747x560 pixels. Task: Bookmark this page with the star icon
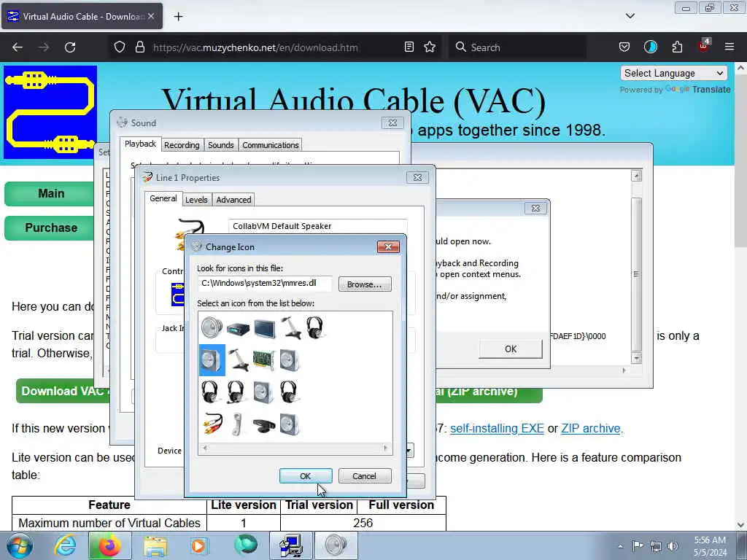[430, 47]
